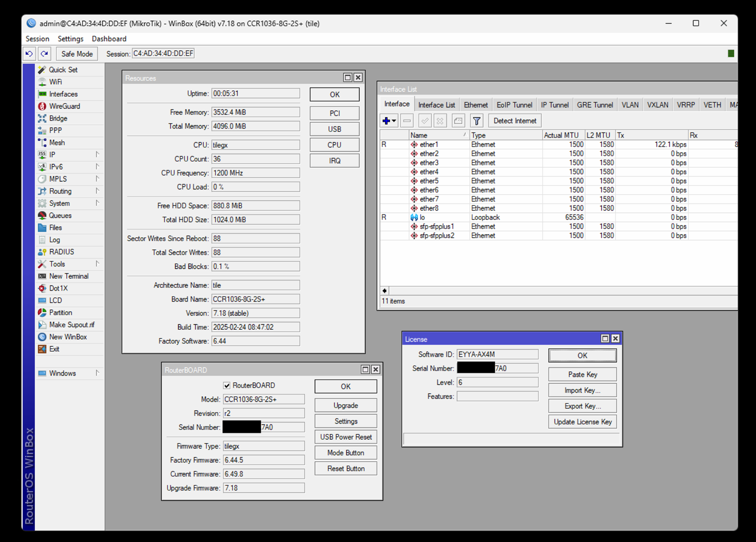Viewport: 756px width, 542px height.
Task: Open the Settings menu
Action: tap(70, 39)
